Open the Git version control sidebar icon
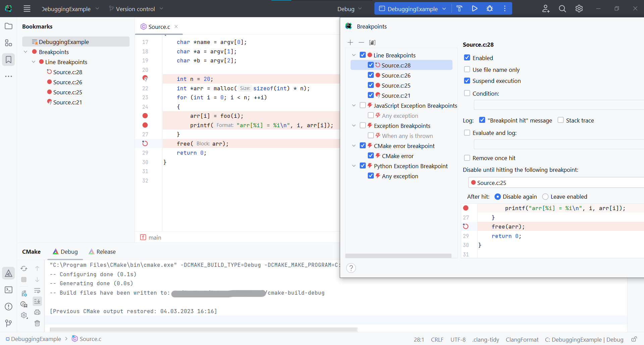The width and height of the screenshot is (644, 345). click(x=9, y=323)
